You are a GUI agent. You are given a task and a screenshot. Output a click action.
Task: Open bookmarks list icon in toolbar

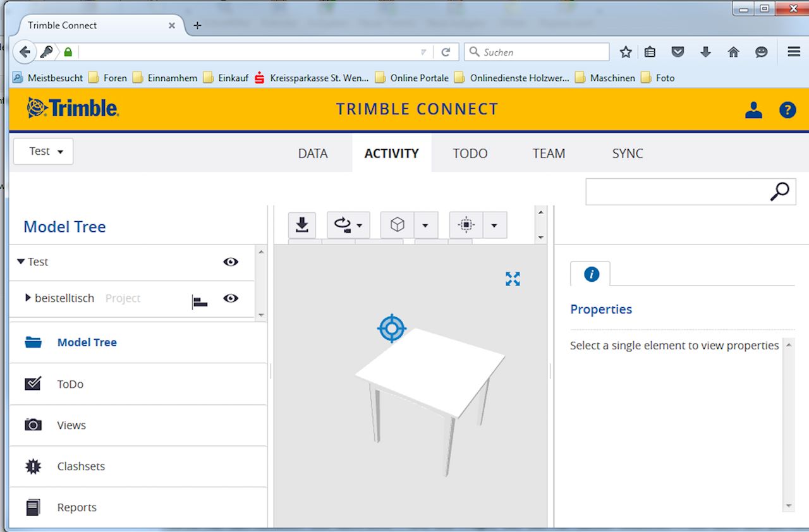coord(650,52)
